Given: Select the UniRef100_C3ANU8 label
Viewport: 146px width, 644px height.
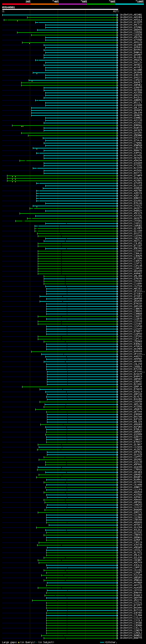Looking at the screenshot, I should click(131, 314).
